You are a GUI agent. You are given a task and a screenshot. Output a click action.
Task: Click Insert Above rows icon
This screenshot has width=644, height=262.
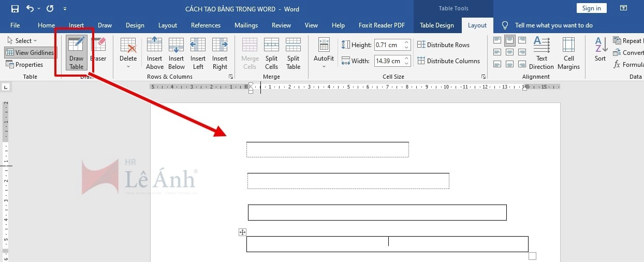coord(154,53)
